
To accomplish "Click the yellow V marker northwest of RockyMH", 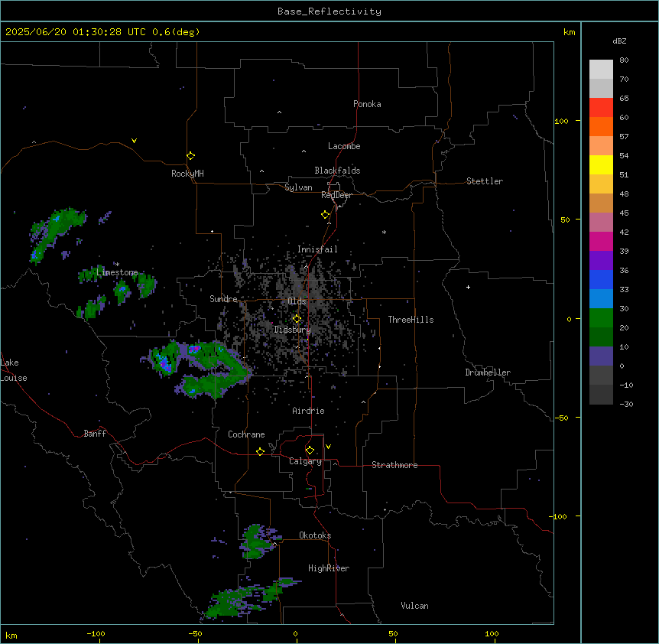I will (x=134, y=141).
